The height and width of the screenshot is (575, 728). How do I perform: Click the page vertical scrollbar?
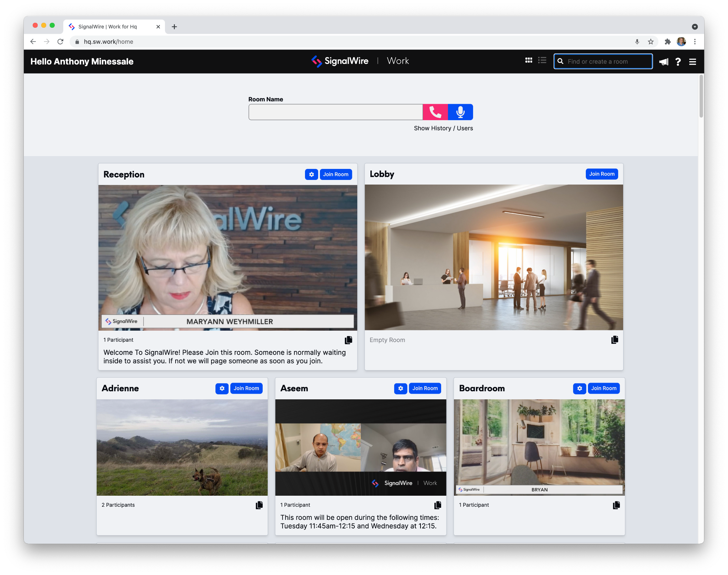[701, 97]
